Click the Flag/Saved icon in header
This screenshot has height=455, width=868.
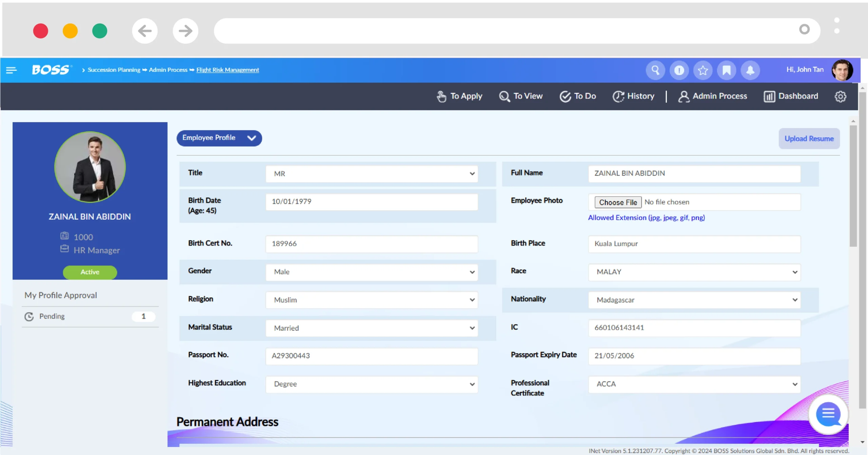(x=726, y=70)
